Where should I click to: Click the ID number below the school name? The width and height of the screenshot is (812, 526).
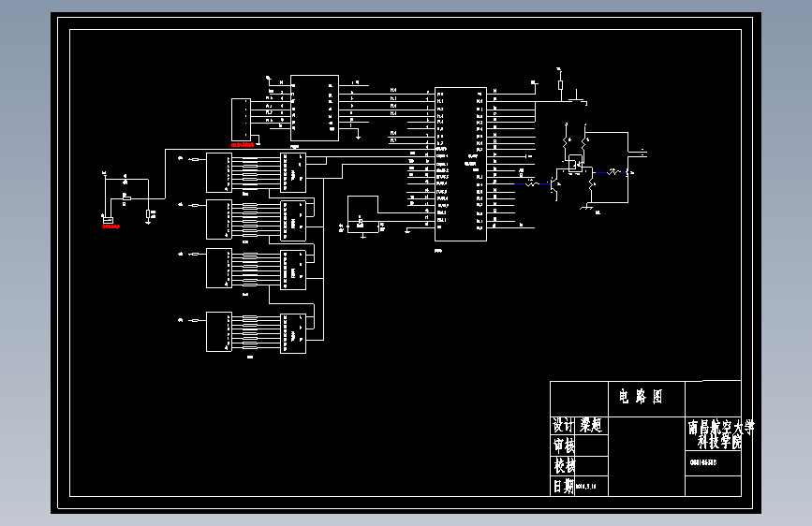(x=703, y=462)
